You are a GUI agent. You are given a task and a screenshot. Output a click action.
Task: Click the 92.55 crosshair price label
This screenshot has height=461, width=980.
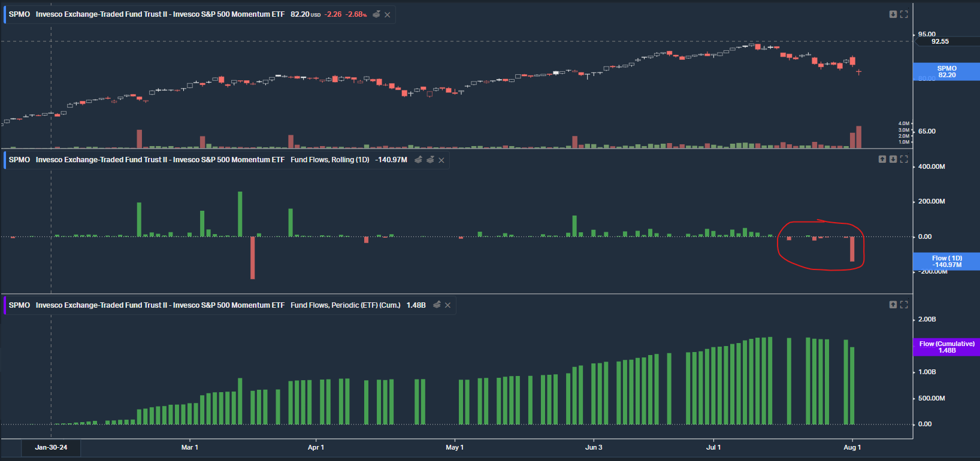[940, 41]
